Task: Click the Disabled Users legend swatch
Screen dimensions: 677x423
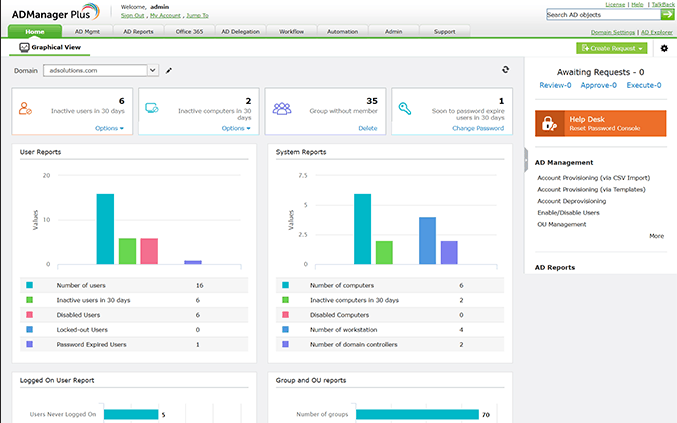Action: tap(29, 315)
